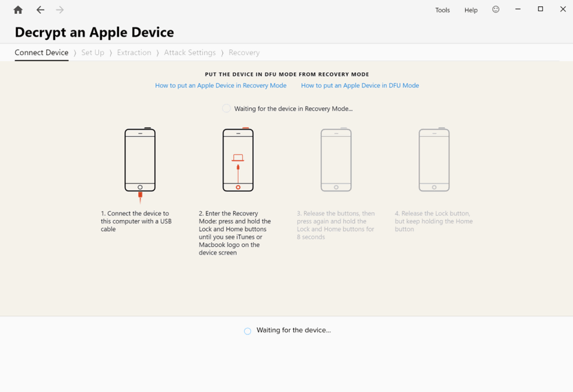Jump to the Attack Settings step
Viewport: 573px width, 392px height.
[190, 52]
